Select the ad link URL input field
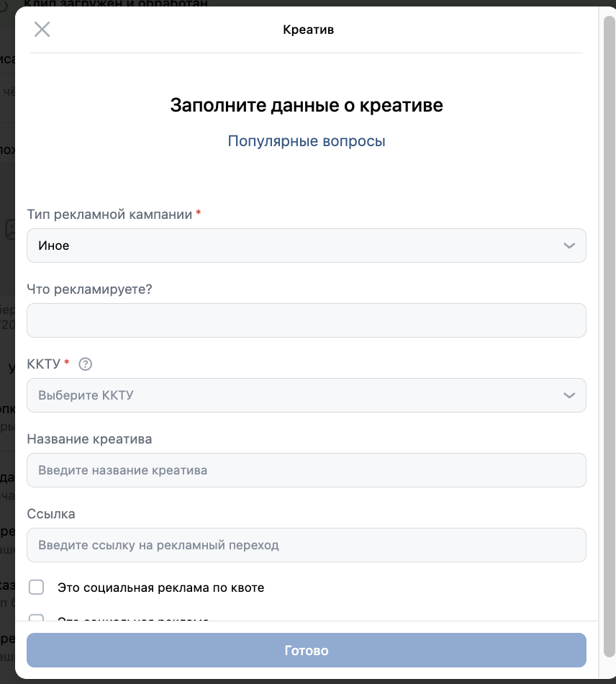 tap(307, 545)
